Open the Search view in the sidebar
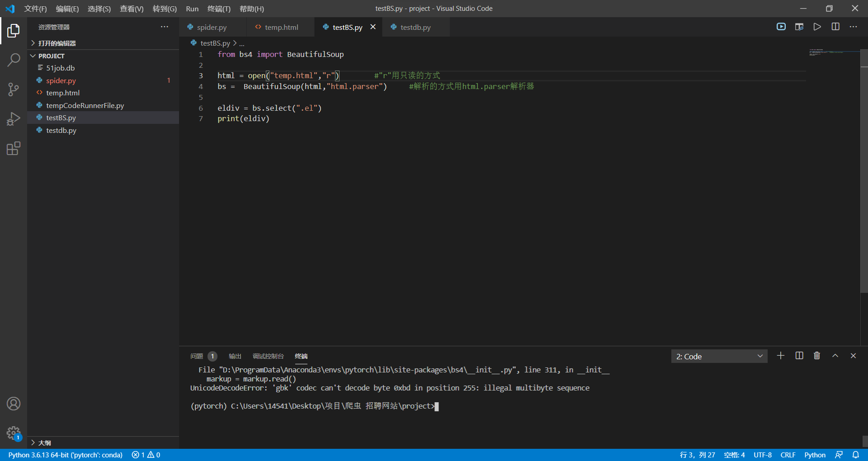 pyautogui.click(x=14, y=59)
